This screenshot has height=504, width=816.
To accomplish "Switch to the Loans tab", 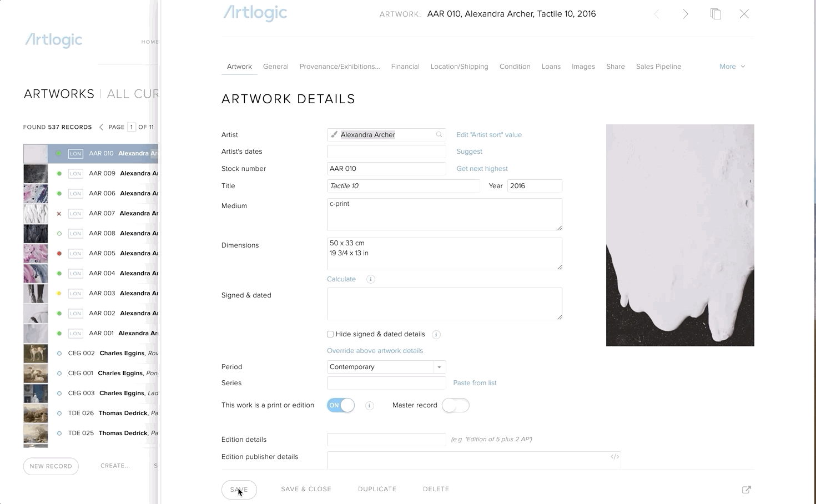I will pos(551,67).
